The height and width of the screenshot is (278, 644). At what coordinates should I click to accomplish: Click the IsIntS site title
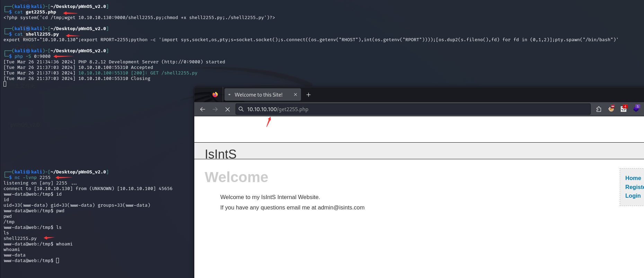point(220,154)
